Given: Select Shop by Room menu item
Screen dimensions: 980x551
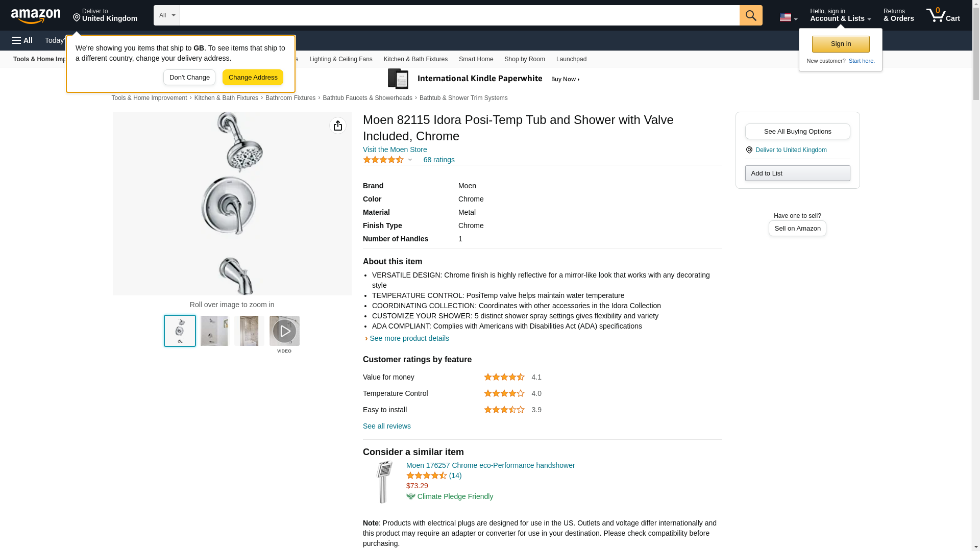Looking at the screenshot, I should (524, 59).
